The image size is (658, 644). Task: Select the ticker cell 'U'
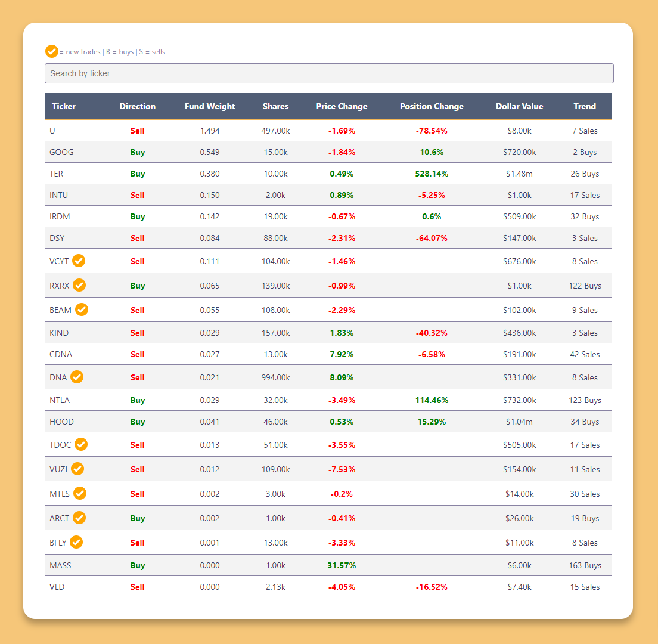(x=52, y=131)
